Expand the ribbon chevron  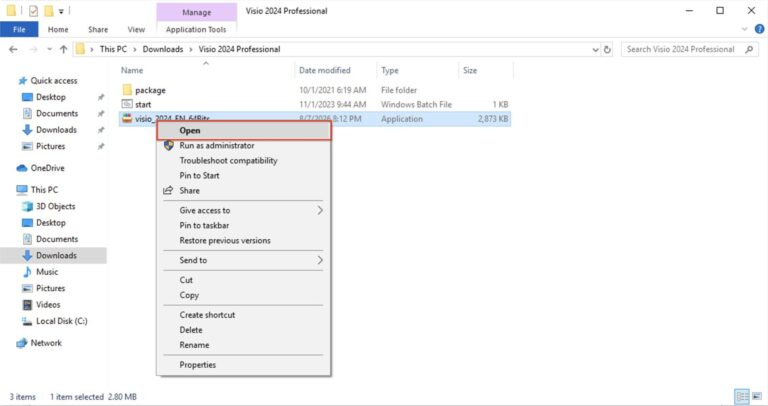[744, 29]
